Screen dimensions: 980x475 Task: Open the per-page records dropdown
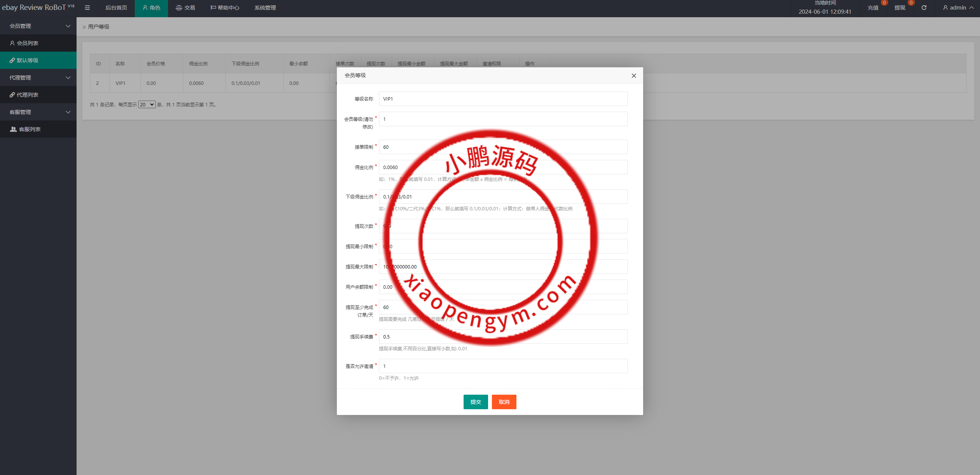tap(147, 104)
